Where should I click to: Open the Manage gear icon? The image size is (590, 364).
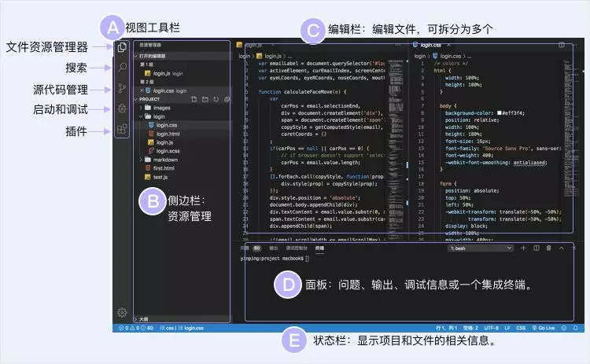[122, 312]
